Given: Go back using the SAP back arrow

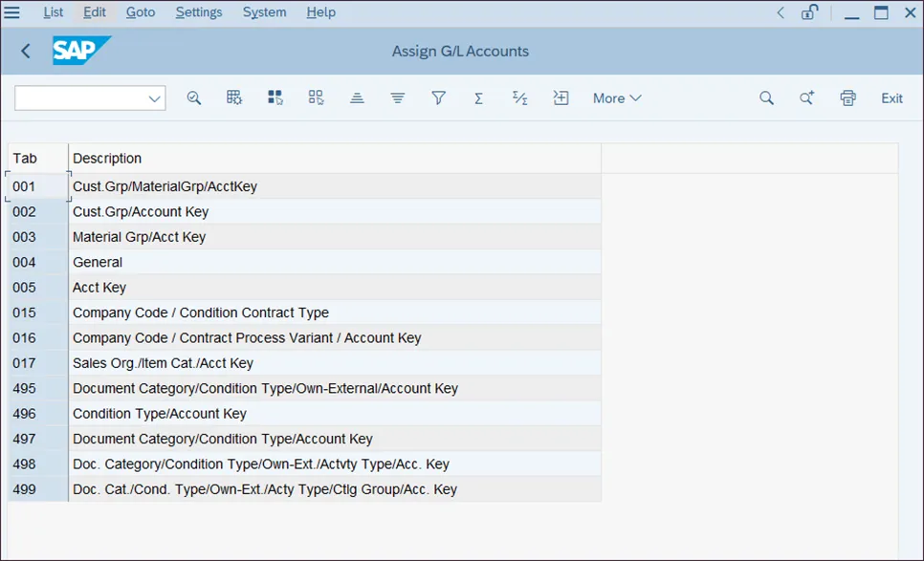Looking at the screenshot, I should pyautogui.click(x=26, y=52).
